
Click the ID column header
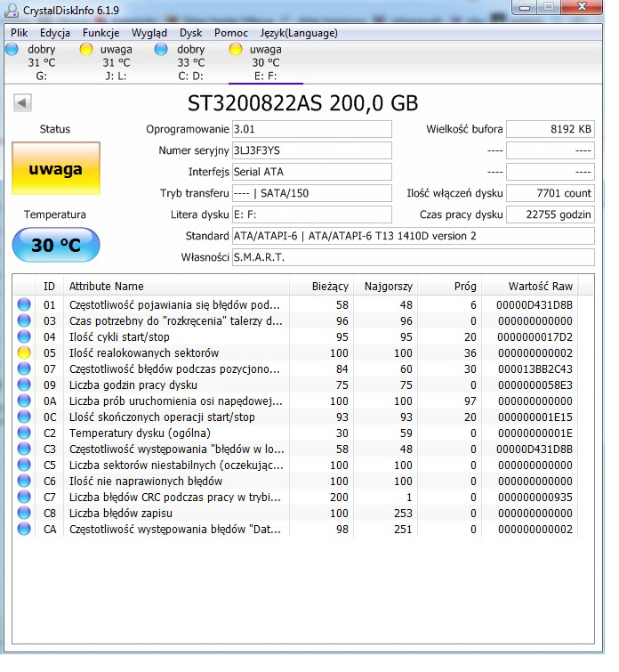49,286
